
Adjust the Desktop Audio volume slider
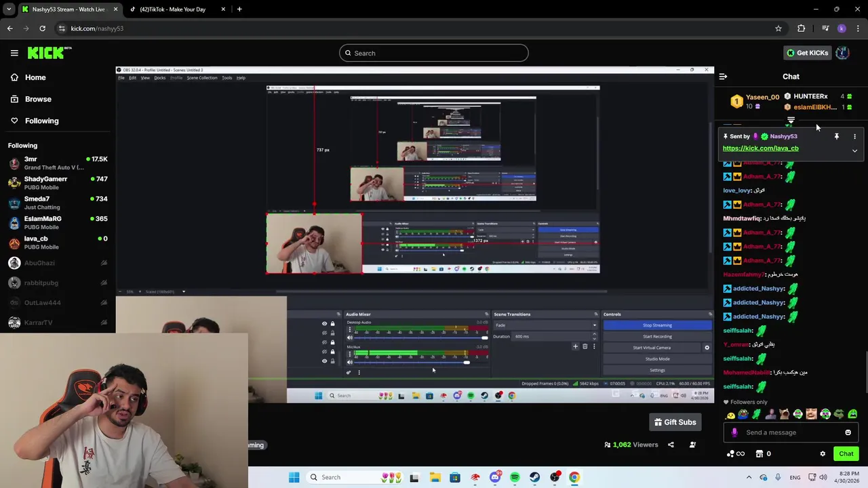click(x=420, y=338)
